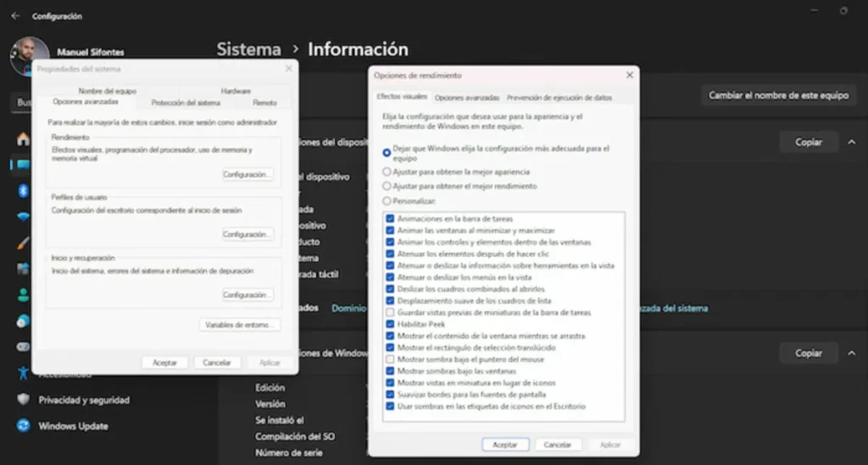Open 'Variables de entorno...' button

[x=239, y=325]
